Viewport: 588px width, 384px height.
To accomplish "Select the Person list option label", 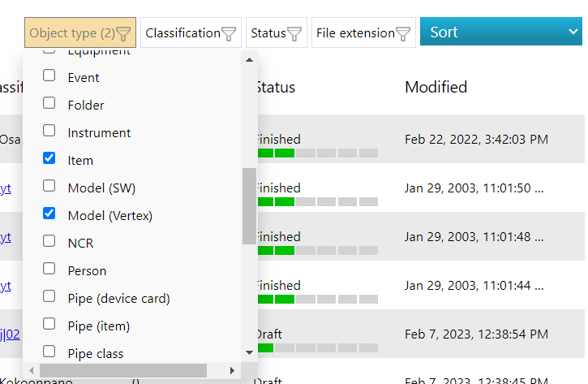I will click(x=88, y=270).
